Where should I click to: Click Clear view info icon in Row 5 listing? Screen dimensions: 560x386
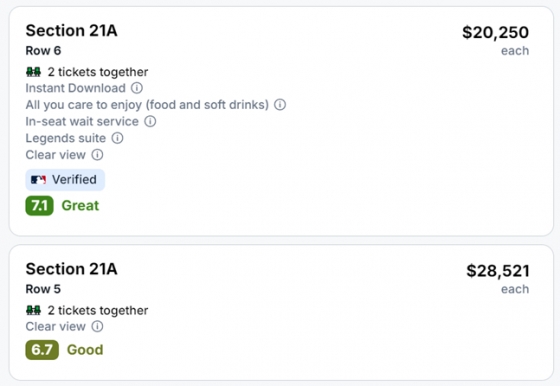pos(98,326)
